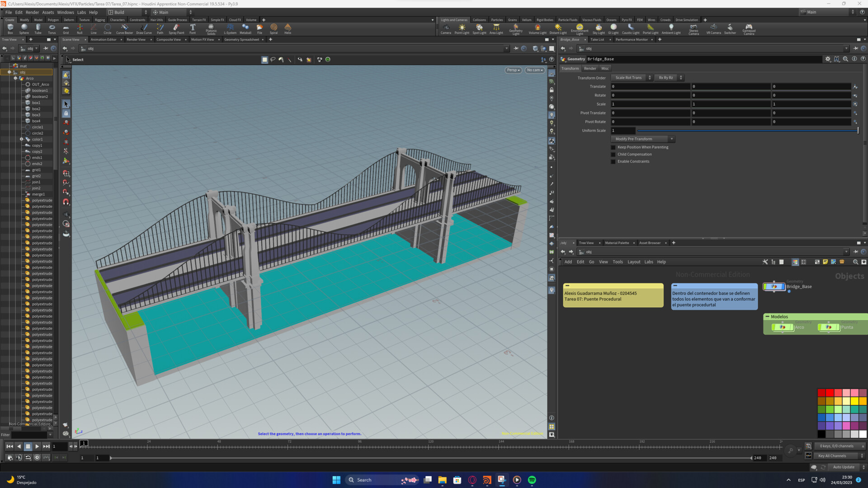Enable the Enable Constraints checkbox
Image resolution: width=868 pixels, height=488 pixels.
pyautogui.click(x=613, y=161)
